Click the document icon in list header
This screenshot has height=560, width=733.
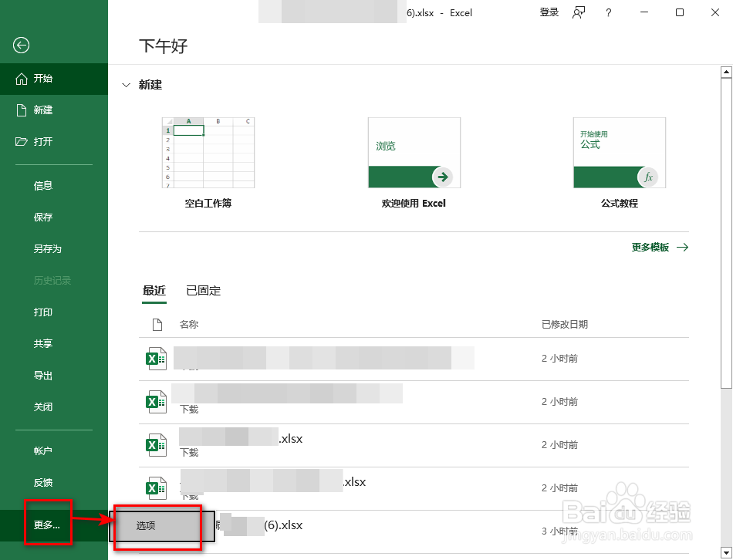pyautogui.click(x=157, y=325)
